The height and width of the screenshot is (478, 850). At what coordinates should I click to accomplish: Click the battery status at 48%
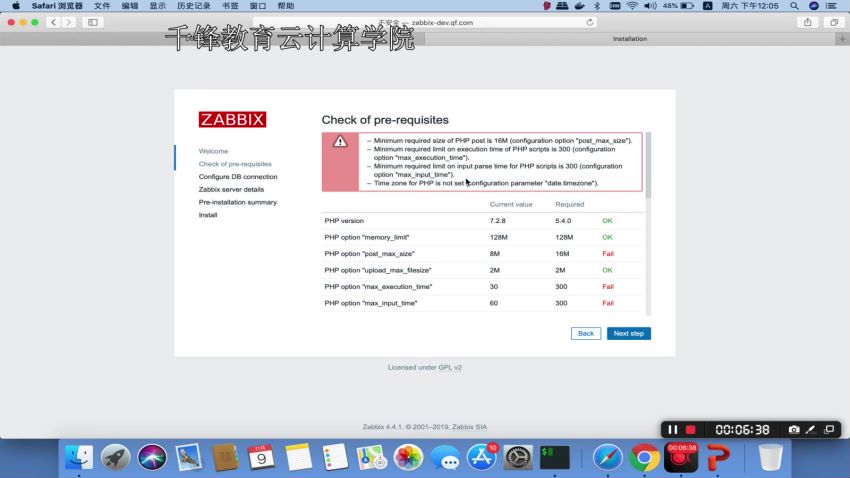click(x=678, y=6)
